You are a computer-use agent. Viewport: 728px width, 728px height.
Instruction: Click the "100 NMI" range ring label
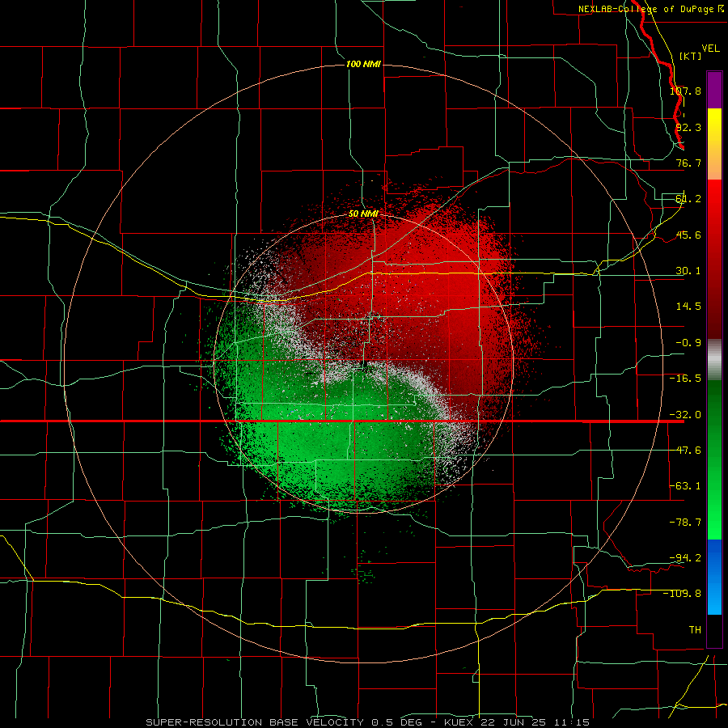tap(363, 64)
